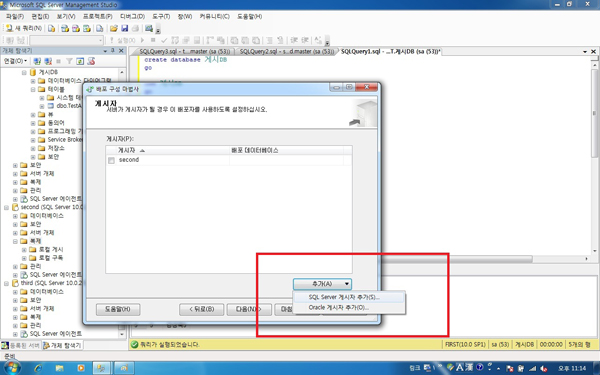
Task: Close the active query tab with the X
Action: [x=593, y=51]
